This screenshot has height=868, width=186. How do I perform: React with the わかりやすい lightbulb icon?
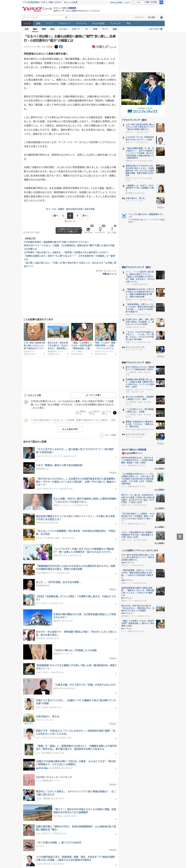pyautogui.click(x=100, y=229)
